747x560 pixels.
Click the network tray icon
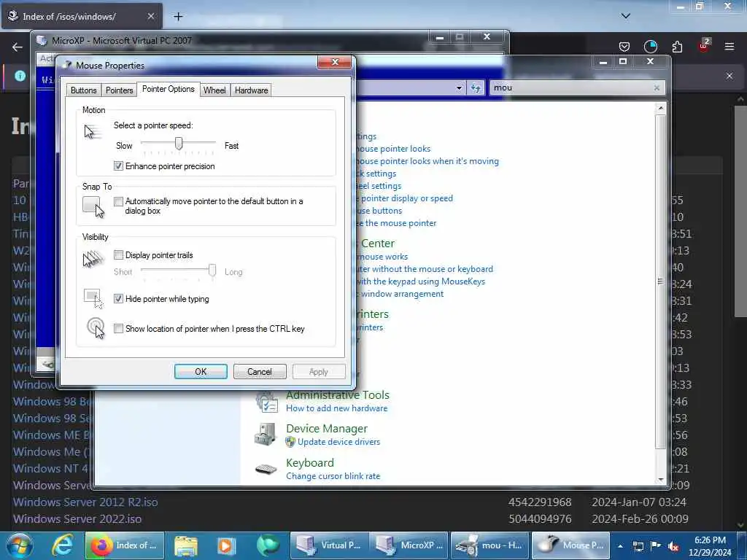pyautogui.click(x=638, y=546)
